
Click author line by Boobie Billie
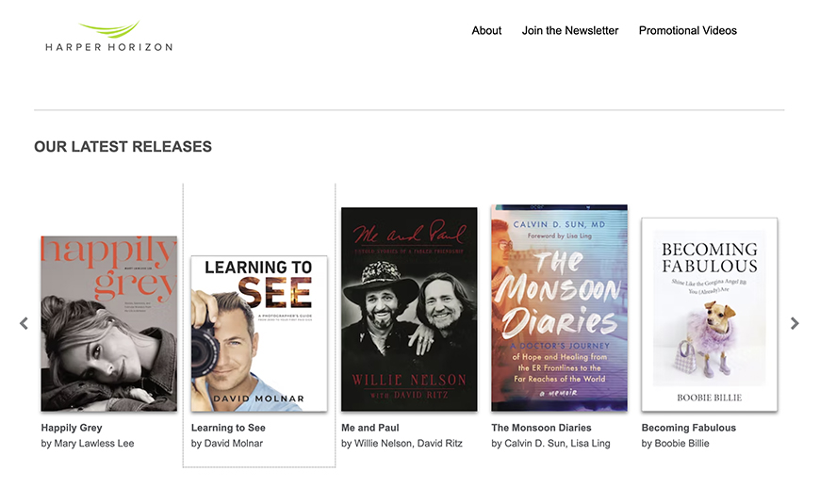(675, 444)
